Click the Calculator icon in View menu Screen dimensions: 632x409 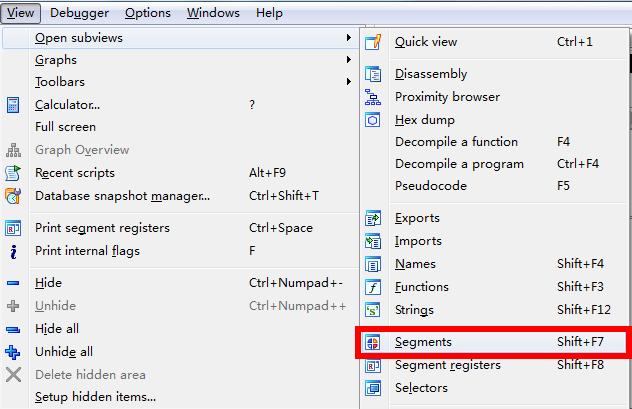13,105
